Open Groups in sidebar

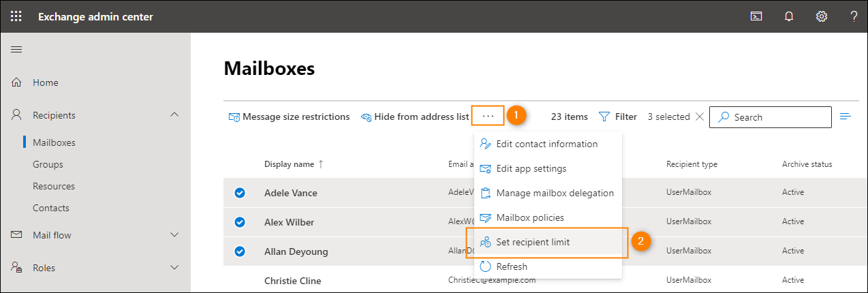[x=48, y=164]
